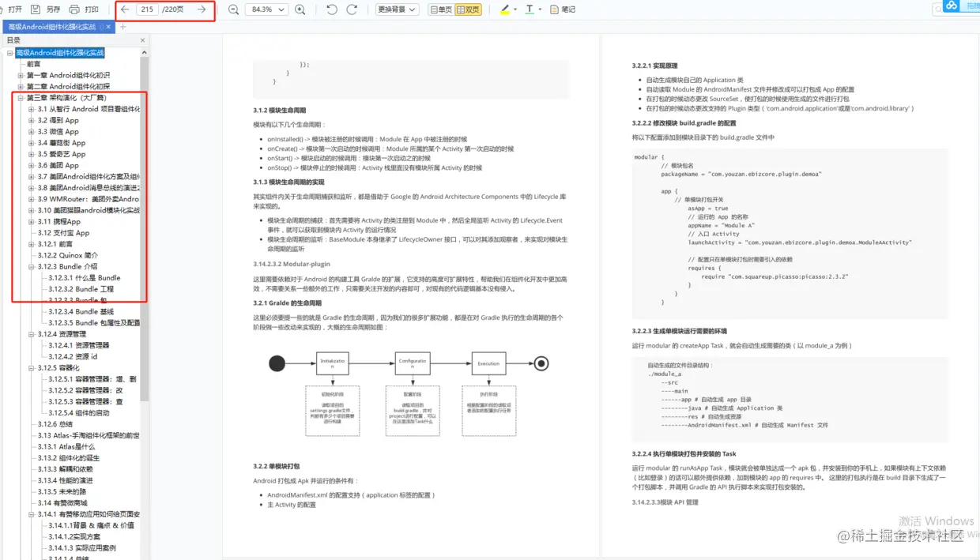Rotate page clockwise
The height and width of the screenshot is (560, 980).
[352, 9]
